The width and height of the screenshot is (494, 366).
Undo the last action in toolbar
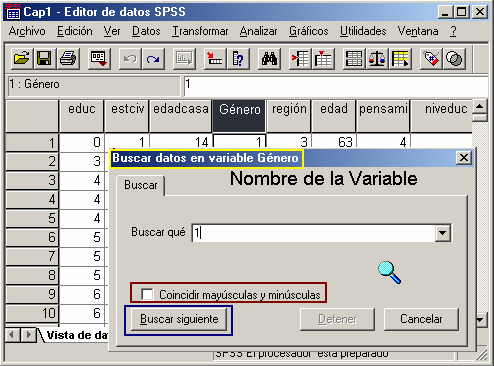tap(130, 59)
